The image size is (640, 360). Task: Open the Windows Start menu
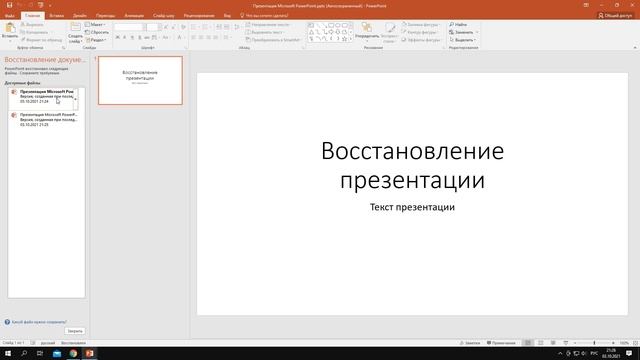click(8, 353)
